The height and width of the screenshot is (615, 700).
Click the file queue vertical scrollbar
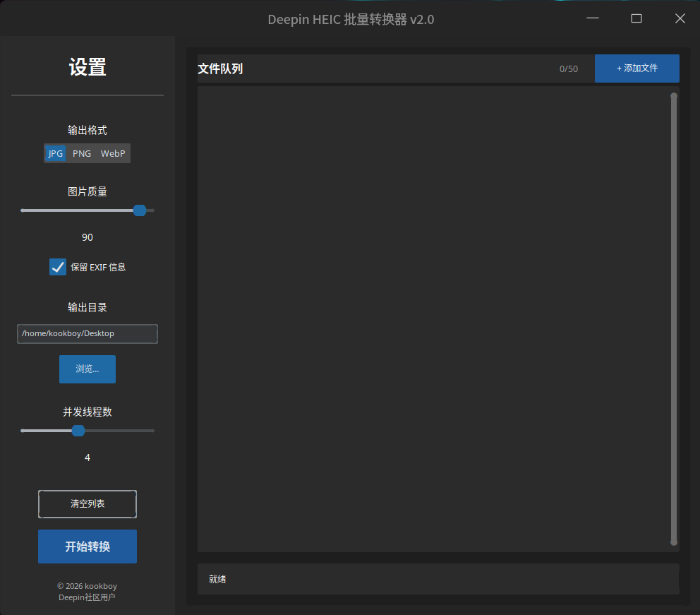[x=674, y=319]
